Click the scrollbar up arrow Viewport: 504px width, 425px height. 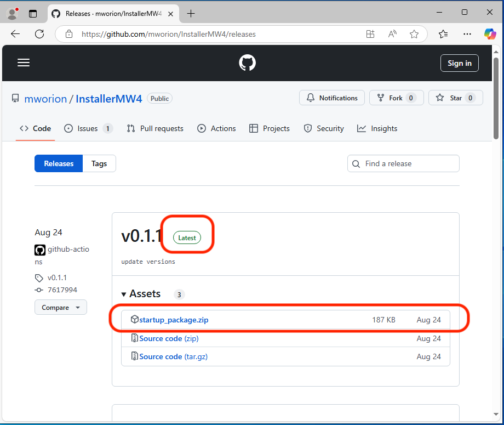496,52
